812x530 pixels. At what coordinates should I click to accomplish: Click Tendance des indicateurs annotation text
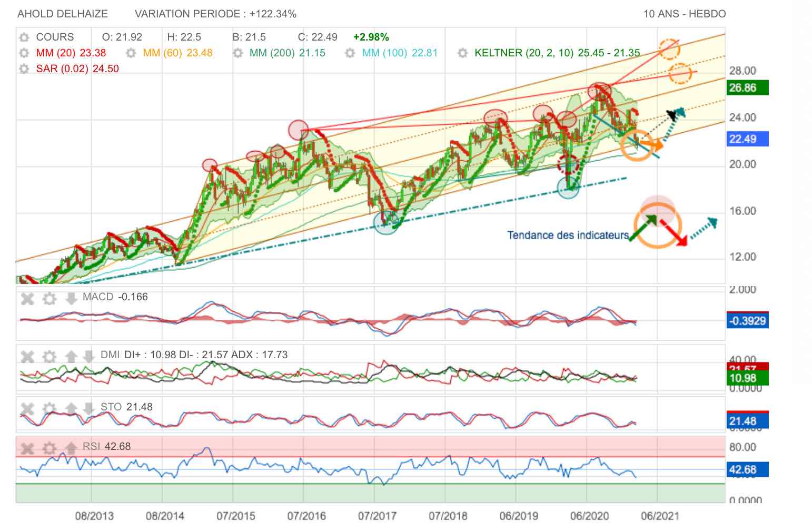coord(568,235)
